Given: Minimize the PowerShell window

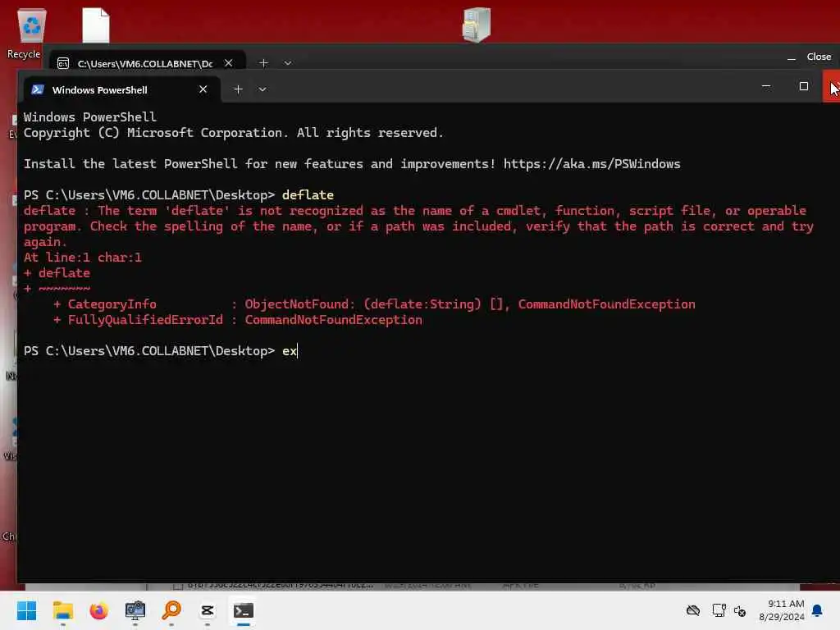Looking at the screenshot, I should (766, 86).
